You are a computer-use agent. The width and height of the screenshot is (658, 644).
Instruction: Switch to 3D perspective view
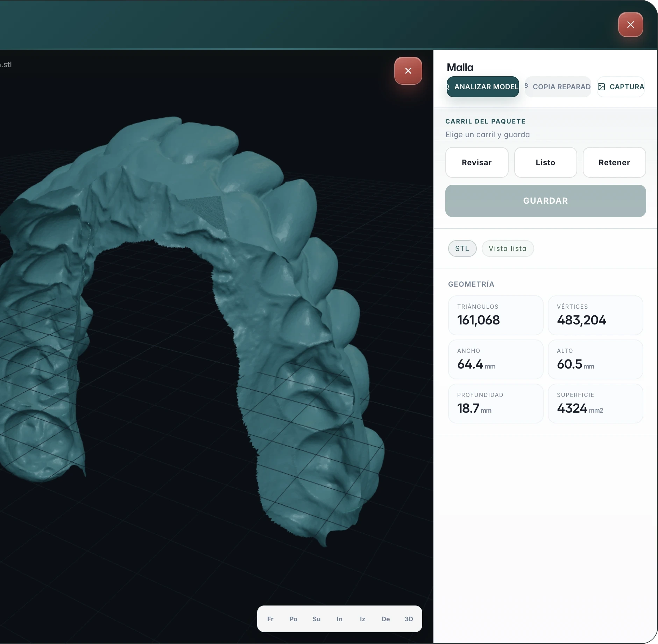coord(409,619)
